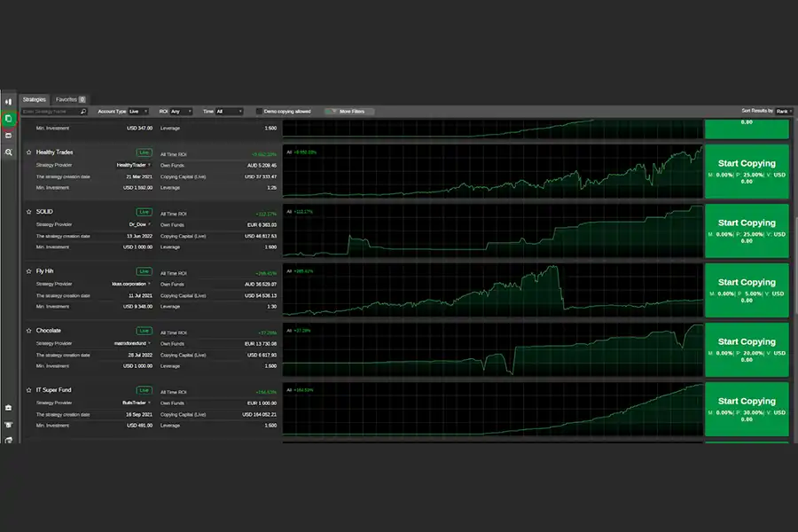Click the Live badge on SOLID

click(144, 212)
